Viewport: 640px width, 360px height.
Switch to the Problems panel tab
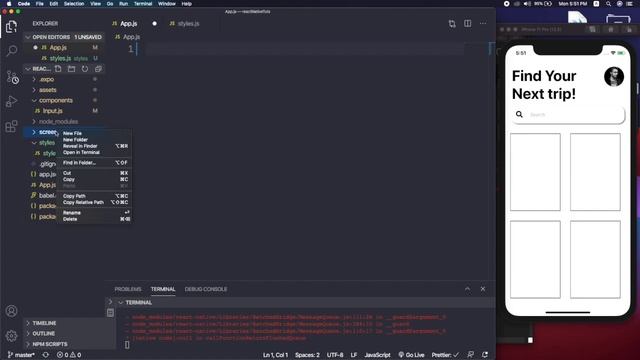[x=128, y=289]
